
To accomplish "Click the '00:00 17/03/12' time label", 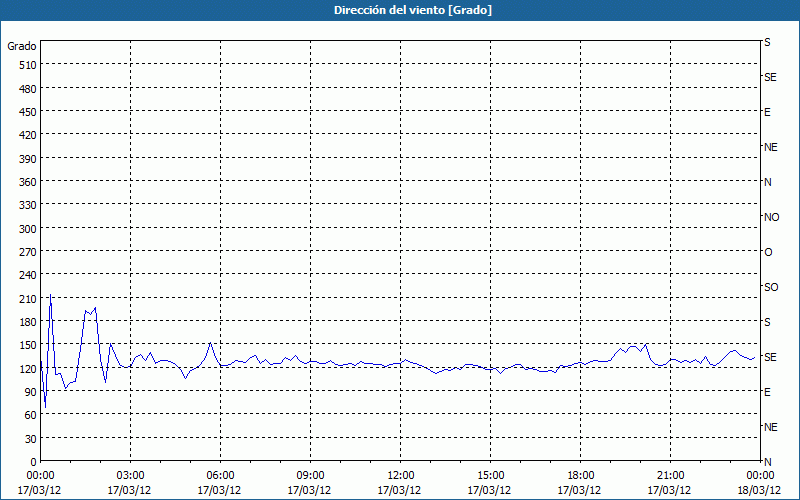I will (x=40, y=483).
